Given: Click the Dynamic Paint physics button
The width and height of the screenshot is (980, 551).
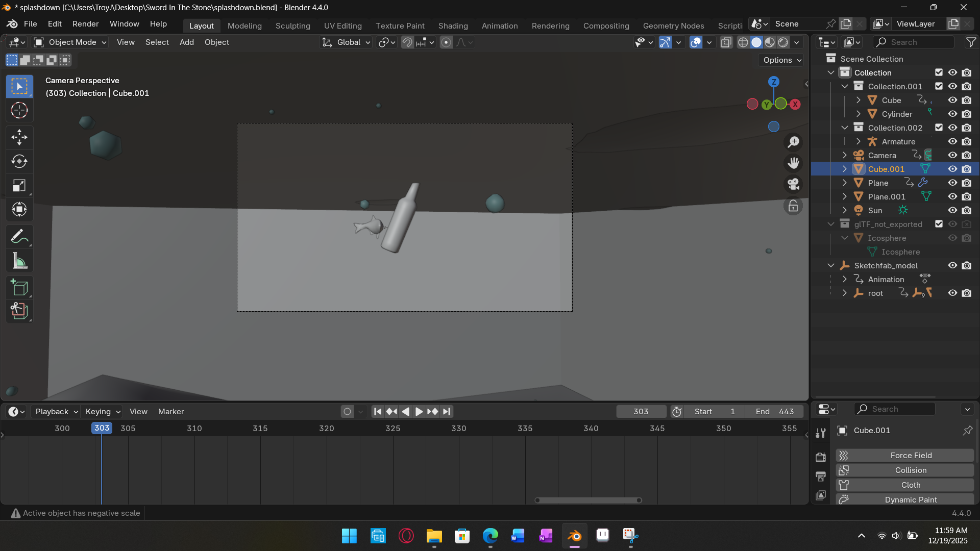Looking at the screenshot, I should tap(904, 499).
